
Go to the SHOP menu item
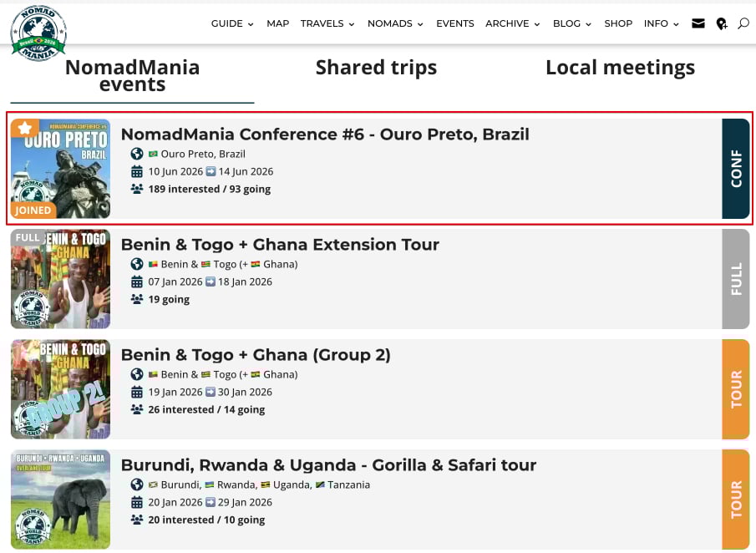[x=618, y=23]
